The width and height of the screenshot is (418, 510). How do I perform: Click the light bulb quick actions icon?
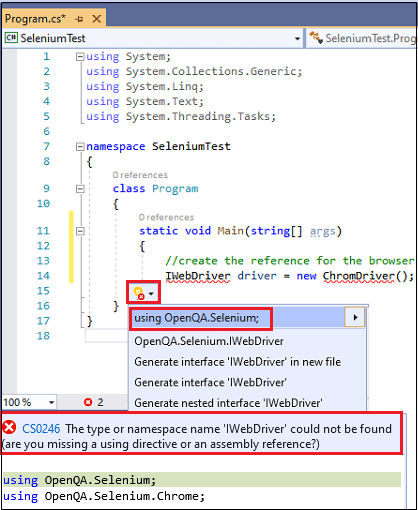(138, 293)
